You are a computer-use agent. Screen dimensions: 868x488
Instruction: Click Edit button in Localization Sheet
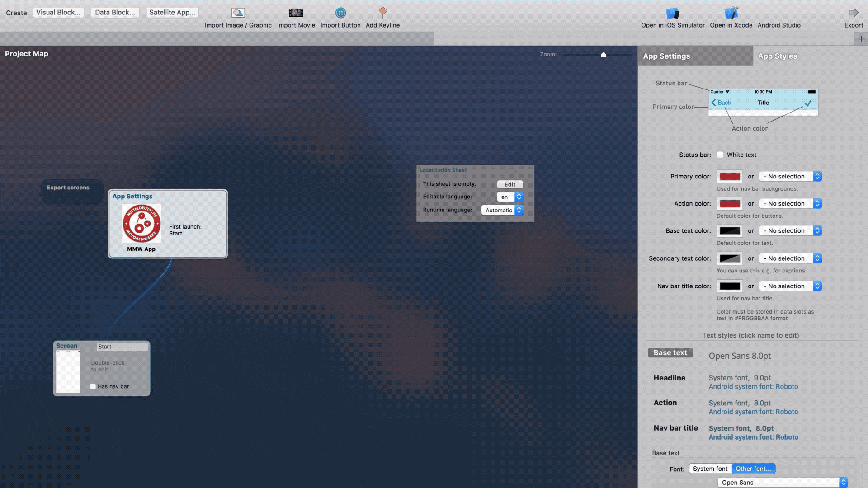point(509,183)
